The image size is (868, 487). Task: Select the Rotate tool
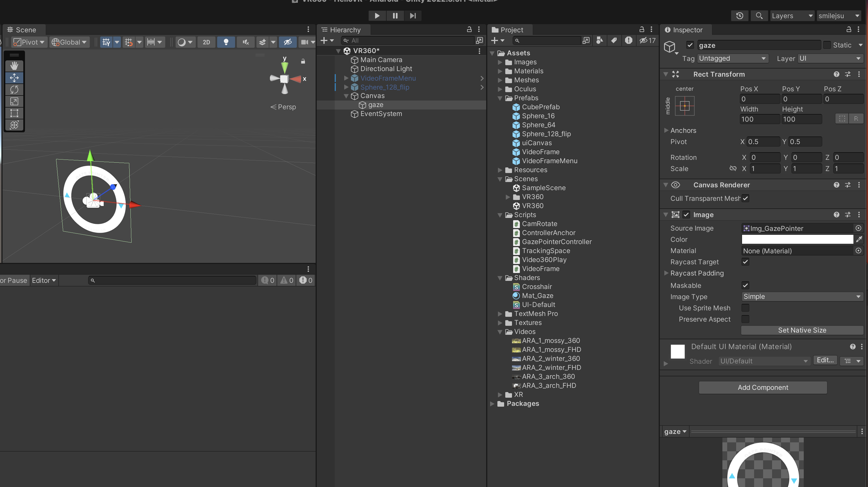pos(14,89)
